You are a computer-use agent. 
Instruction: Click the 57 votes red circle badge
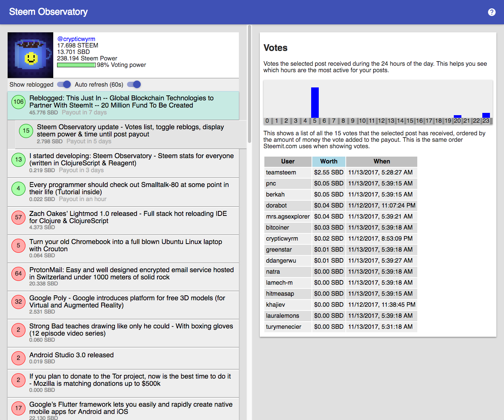(x=18, y=217)
